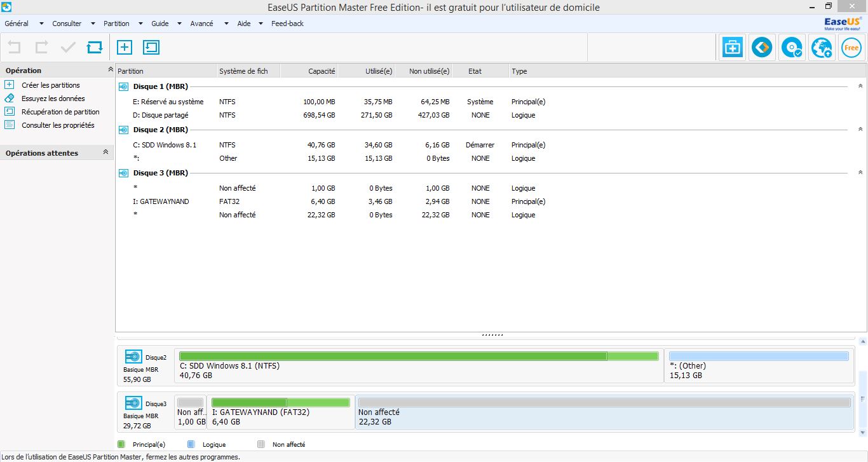The height and width of the screenshot is (462, 868).
Task: Collapse the Opération panel
Action: [110, 70]
